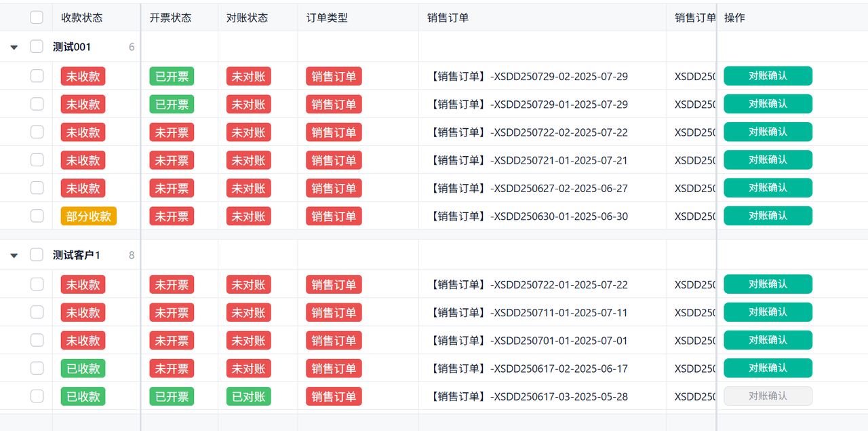Viewport: 868px width, 431px height.
Task: Collapse the 测试客户1 group
Action: (x=14, y=256)
